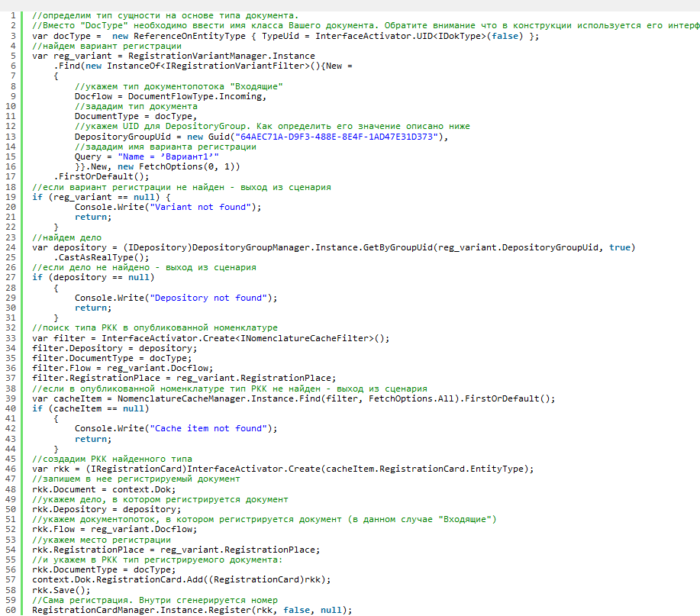Click line number 33 in the gutter
The image size is (700, 616).
[x=11, y=338]
